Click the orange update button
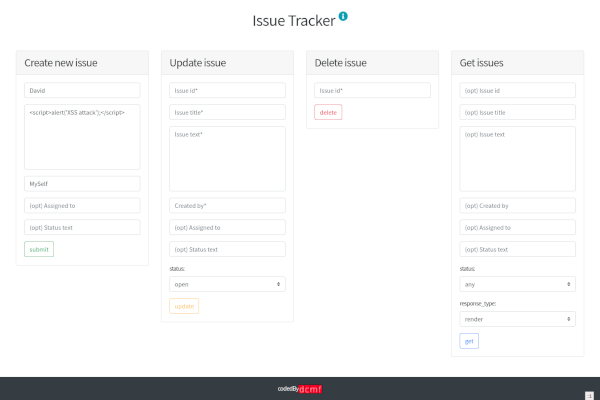This screenshot has height=400, width=600. click(184, 306)
